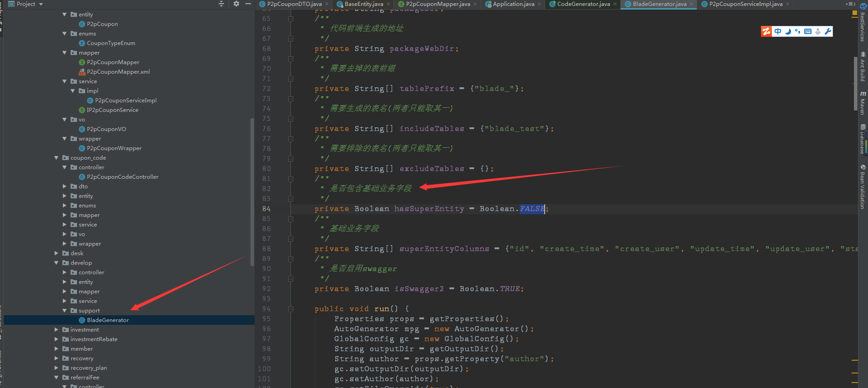
Task: Collapse the impl folder under service
Action: tap(72, 91)
